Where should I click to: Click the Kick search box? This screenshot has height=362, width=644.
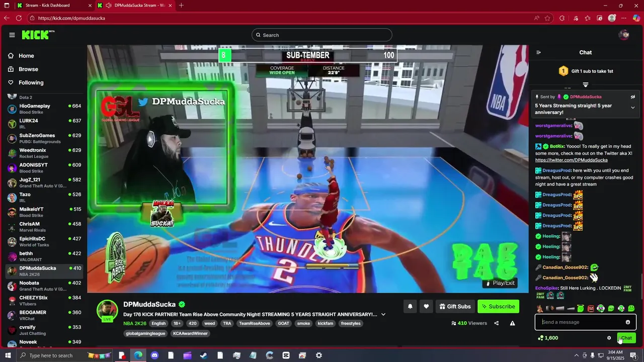(322, 35)
